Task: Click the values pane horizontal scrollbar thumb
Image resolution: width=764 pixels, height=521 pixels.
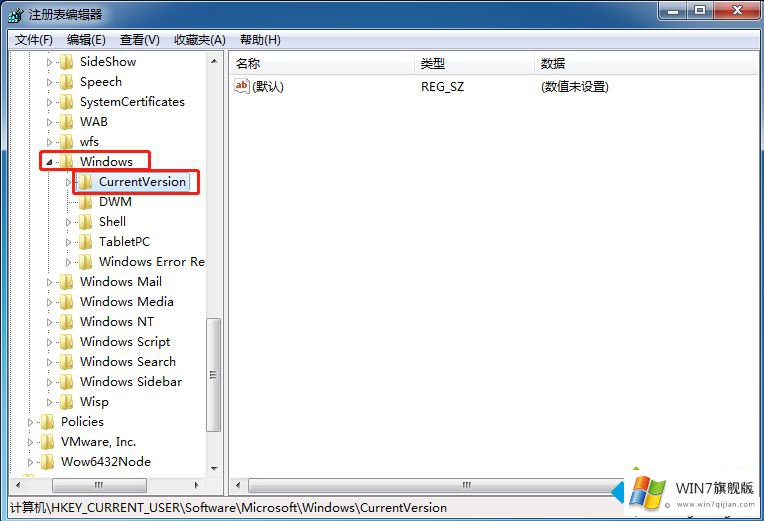Action: tap(435, 485)
